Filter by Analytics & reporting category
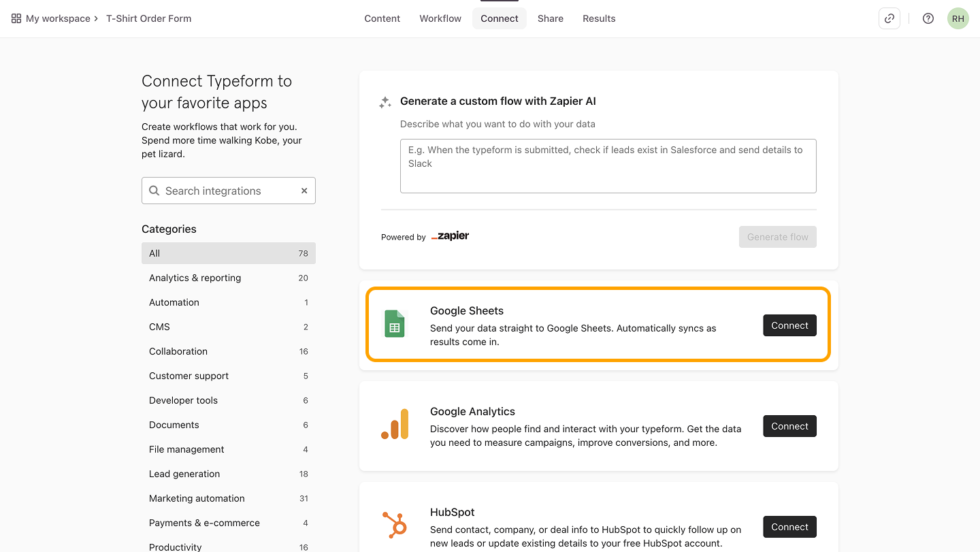The width and height of the screenshot is (980, 552). 229,278
